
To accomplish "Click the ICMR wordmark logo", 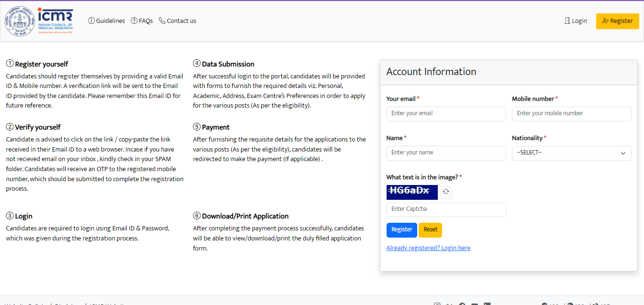I will pos(56,21).
